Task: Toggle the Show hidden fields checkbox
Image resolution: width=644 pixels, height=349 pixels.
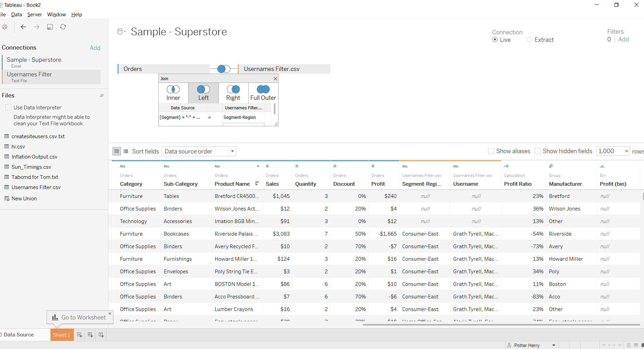Action: [537, 151]
